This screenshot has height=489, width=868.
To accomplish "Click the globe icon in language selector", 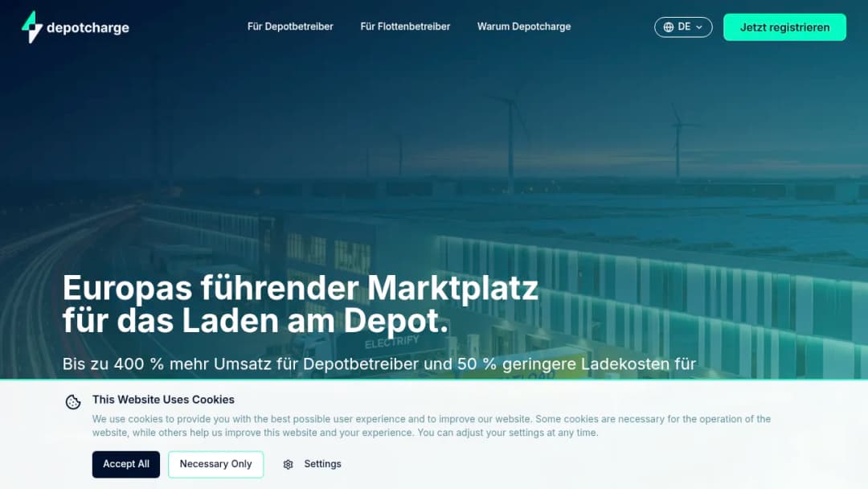I will (x=669, y=27).
